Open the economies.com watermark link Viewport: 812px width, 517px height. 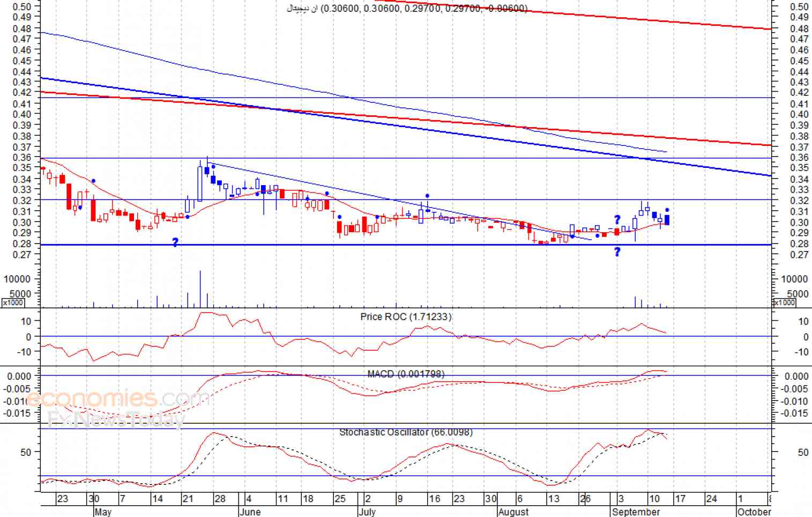118,399
